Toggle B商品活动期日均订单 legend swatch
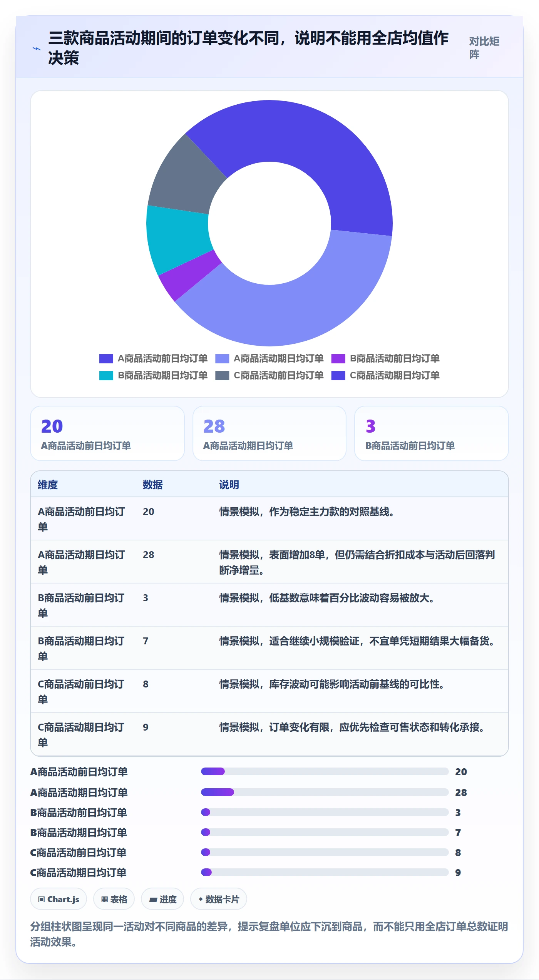 [106, 376]
